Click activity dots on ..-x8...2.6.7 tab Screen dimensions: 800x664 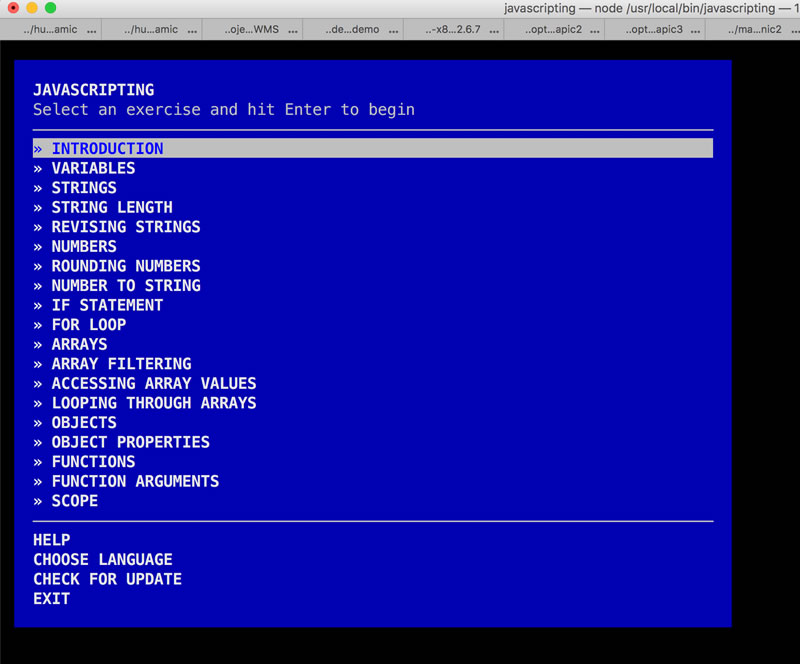pos(494,31)
